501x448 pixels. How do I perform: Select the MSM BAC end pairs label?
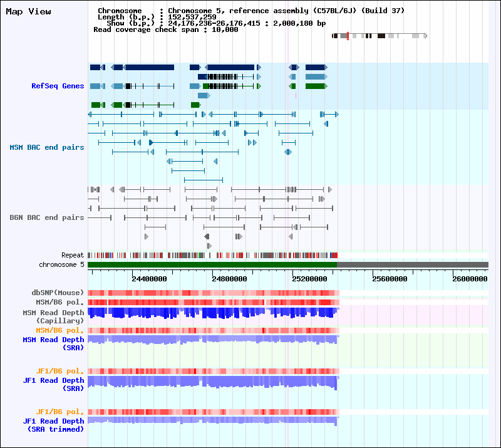[46, 147]
